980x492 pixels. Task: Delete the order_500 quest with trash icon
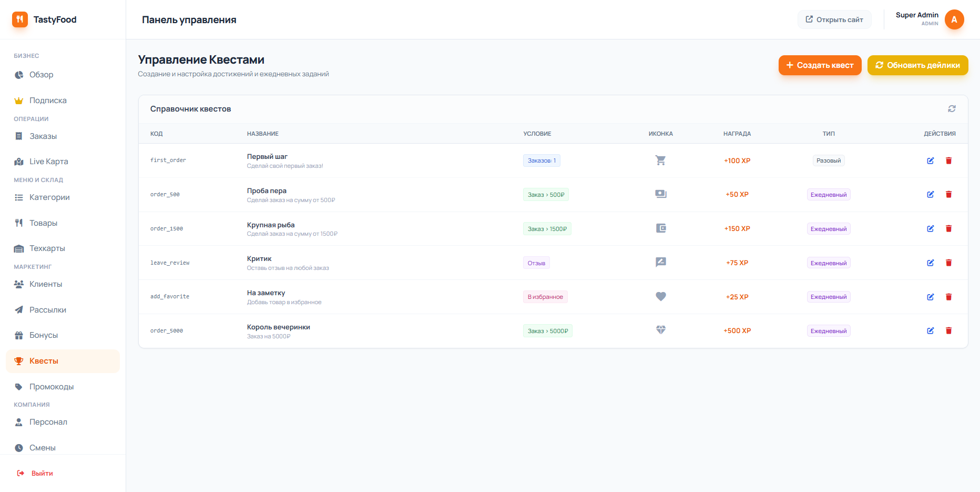[948, 195]
